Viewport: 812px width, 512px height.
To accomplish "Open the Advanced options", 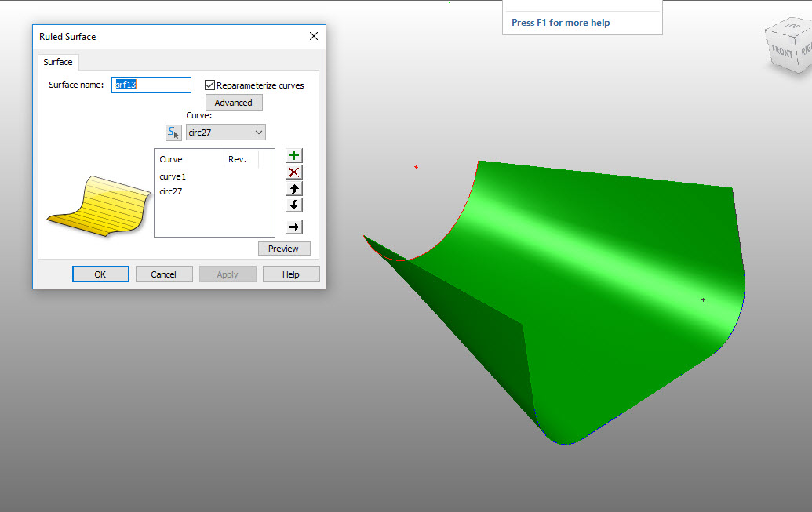I will (x=233, y=102).
